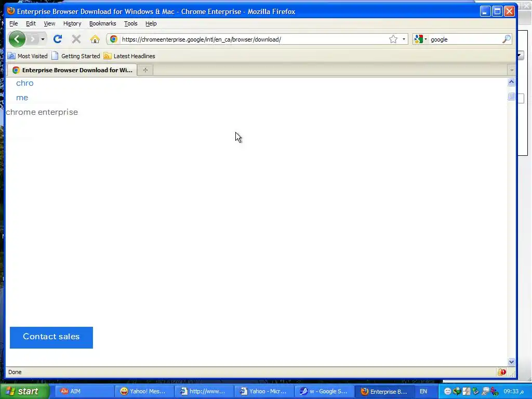Open the History menu

[72, 23]
